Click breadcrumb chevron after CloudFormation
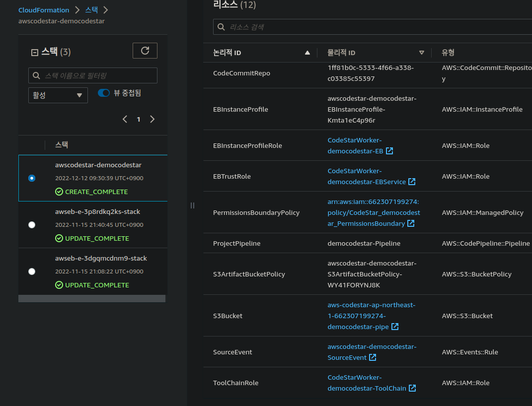Image resolution: width=532 pixels, height=406 pixels. 77,10
